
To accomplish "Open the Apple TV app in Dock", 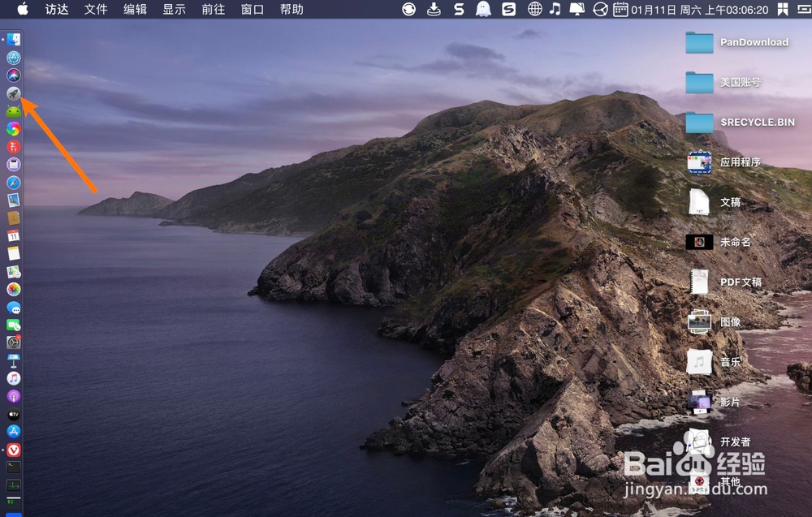I will click(14, 414).
